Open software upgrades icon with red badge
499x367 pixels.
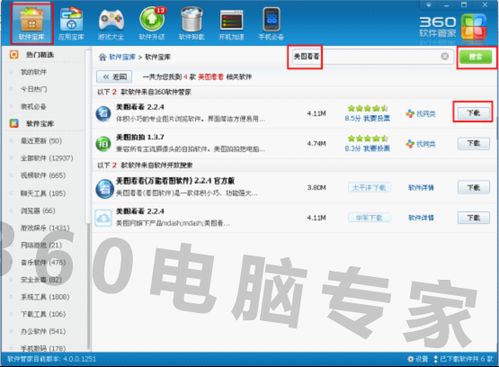pos(152,23)
